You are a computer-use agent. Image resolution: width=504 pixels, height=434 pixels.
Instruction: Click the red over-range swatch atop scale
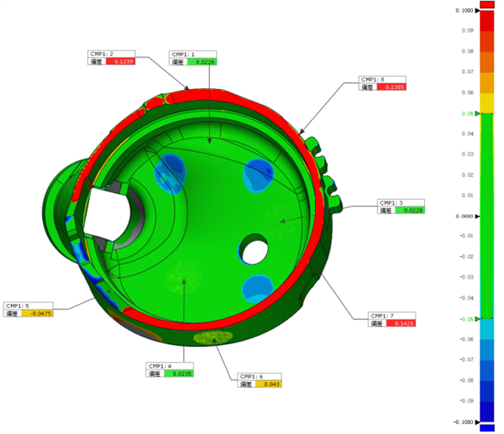click(487, 4)
